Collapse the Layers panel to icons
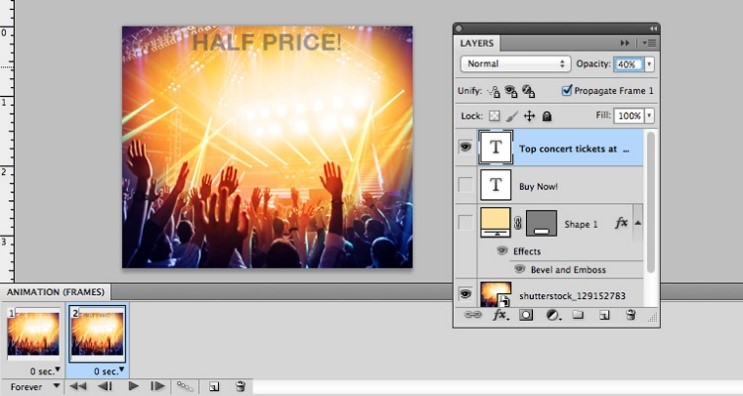This screenshot has width=743, height=396. (653, 29)
